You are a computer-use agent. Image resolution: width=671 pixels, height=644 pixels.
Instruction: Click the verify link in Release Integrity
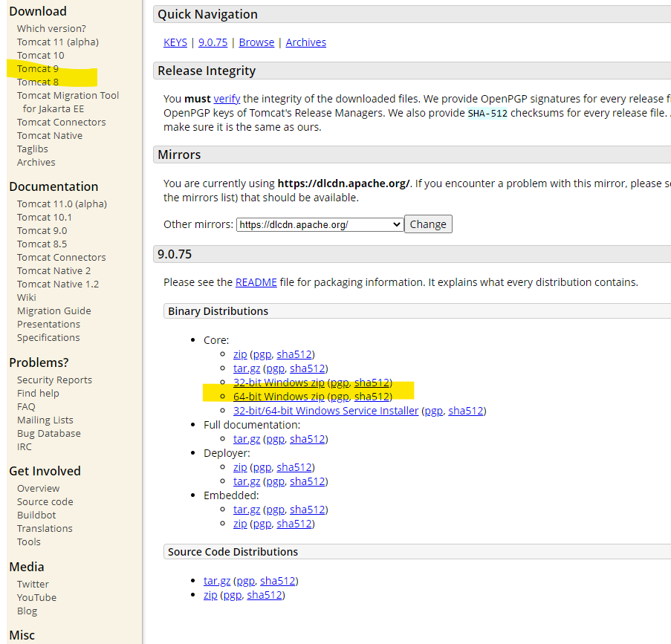point(227,99)
